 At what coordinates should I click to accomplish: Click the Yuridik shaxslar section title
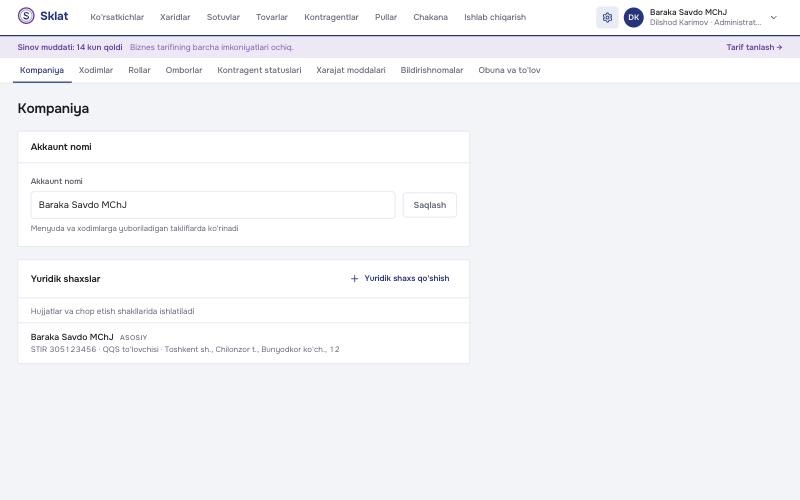[65, 279]
